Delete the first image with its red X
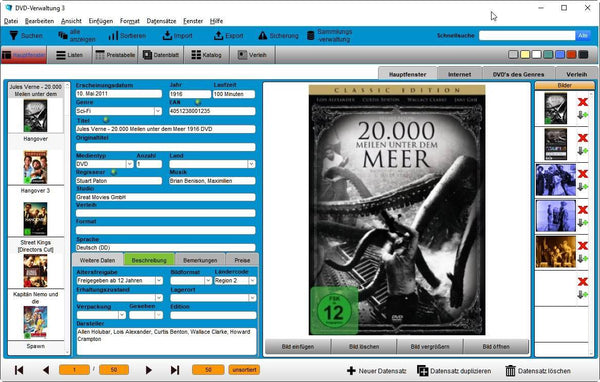This screenshot has height=382, width=600. click(583, 102)
